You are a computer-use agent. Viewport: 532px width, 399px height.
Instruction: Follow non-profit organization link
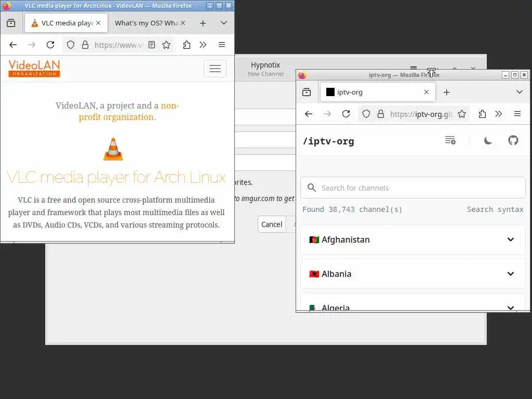tap(129, 111)
